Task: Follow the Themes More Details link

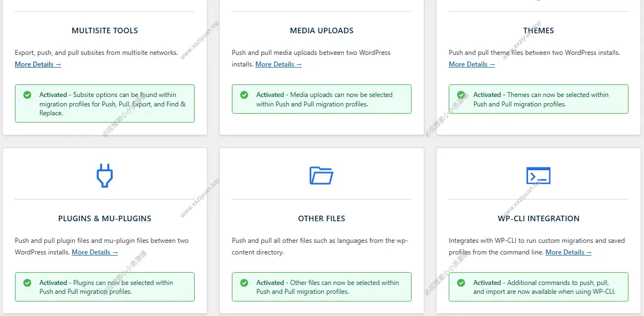Action: tap(471, 64)
